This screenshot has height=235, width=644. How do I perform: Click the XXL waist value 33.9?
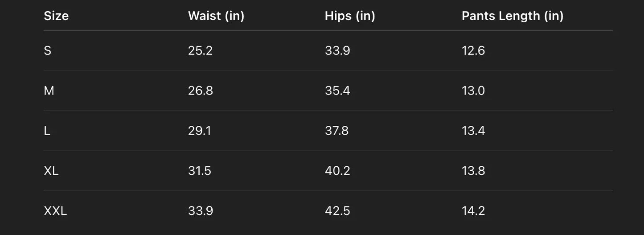click(201, 210)
